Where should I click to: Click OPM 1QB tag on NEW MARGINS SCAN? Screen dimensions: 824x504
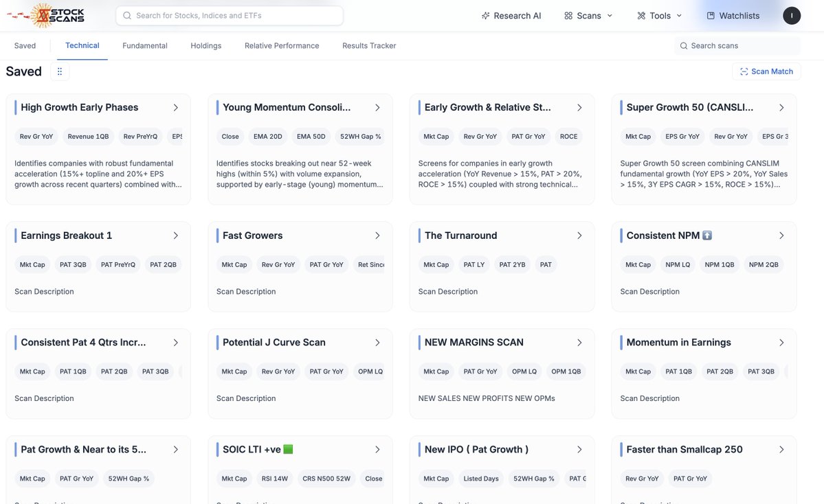(566, 371)
